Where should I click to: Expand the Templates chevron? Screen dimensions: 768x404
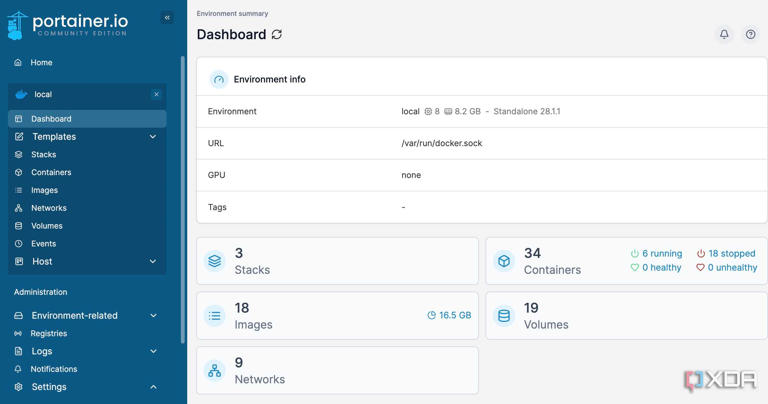pos(153,137)
